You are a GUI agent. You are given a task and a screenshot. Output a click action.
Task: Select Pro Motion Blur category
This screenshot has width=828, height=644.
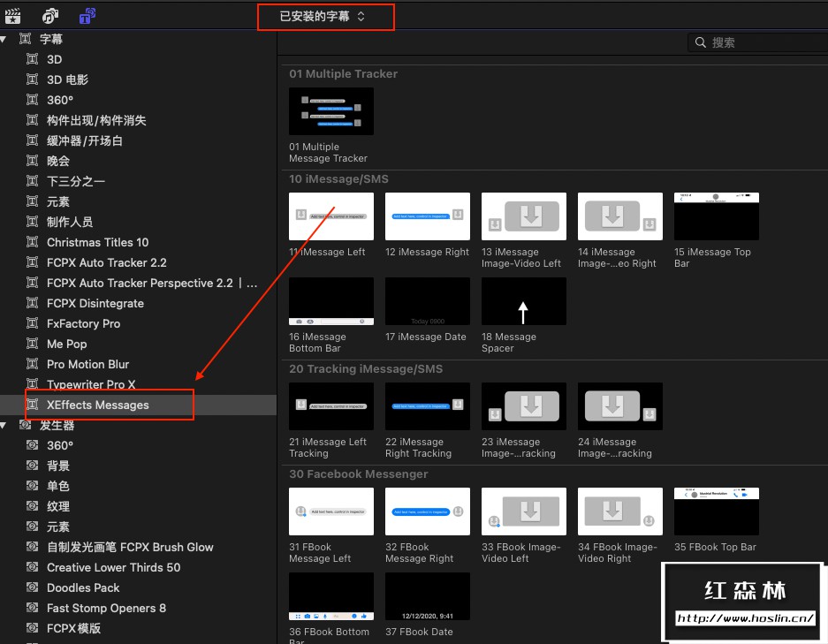[x=87, y=364]
